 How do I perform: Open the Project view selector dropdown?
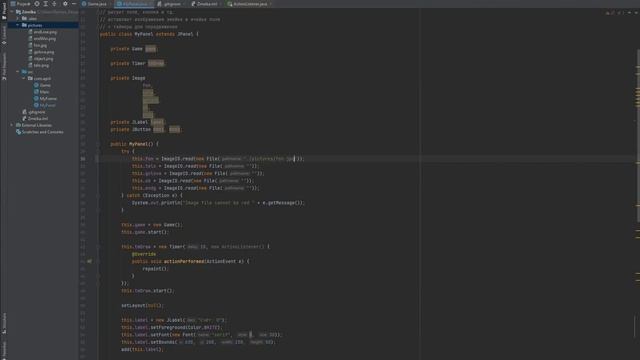point(20,4)
